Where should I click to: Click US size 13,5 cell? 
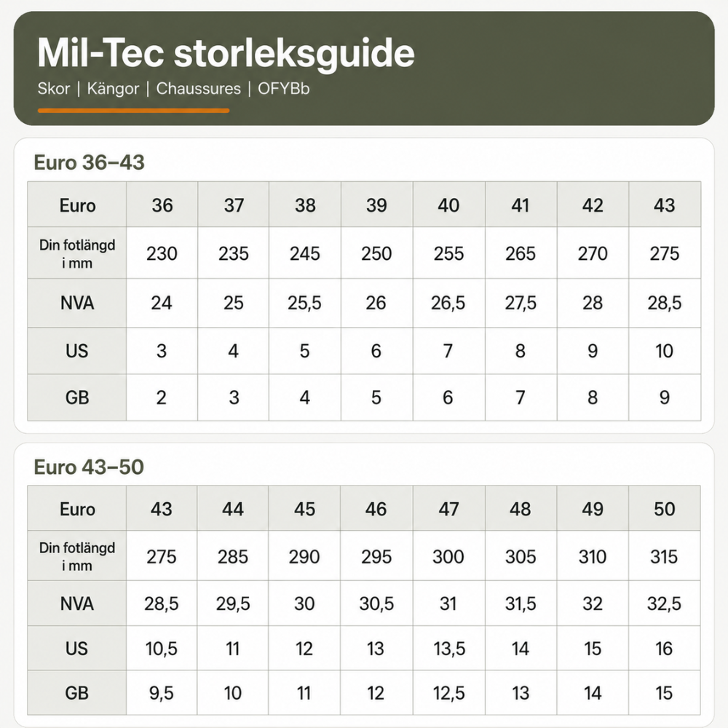[x=448, y=649]
